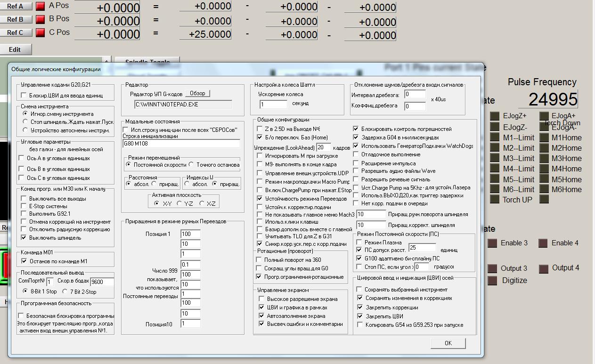Select приращ. distance mode radio
The width and height of the screenshot is (595, 364).
click(x=154, y=184)
